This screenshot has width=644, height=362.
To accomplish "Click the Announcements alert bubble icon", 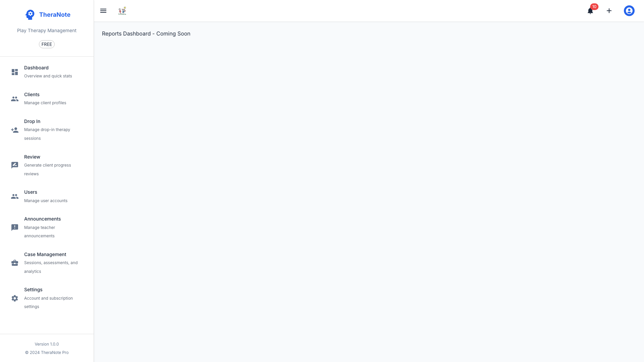I will (15, 228).
